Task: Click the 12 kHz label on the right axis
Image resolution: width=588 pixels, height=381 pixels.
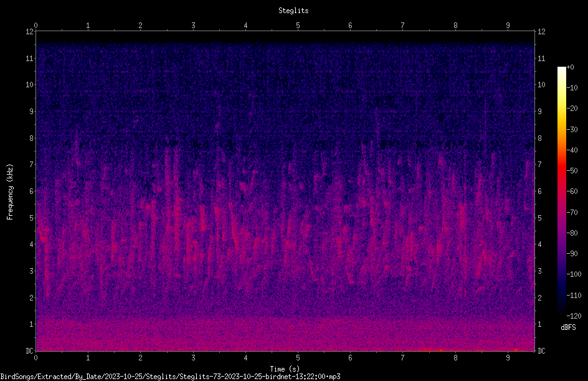Action: (x=541, y=32)
